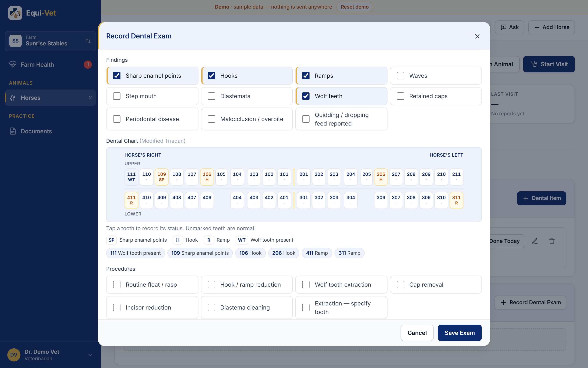Open Farm Health in sidebar
Screen dimensions: 588x368
[51, 64]
